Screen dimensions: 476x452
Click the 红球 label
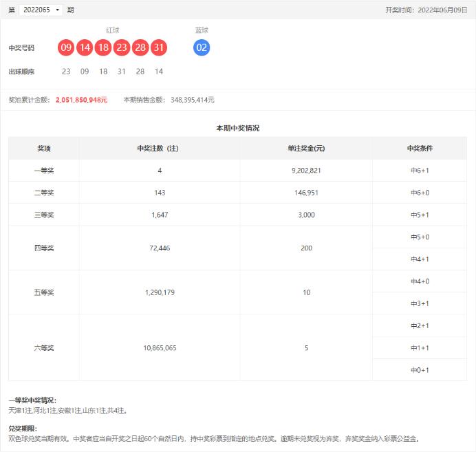tap(113, 30)
